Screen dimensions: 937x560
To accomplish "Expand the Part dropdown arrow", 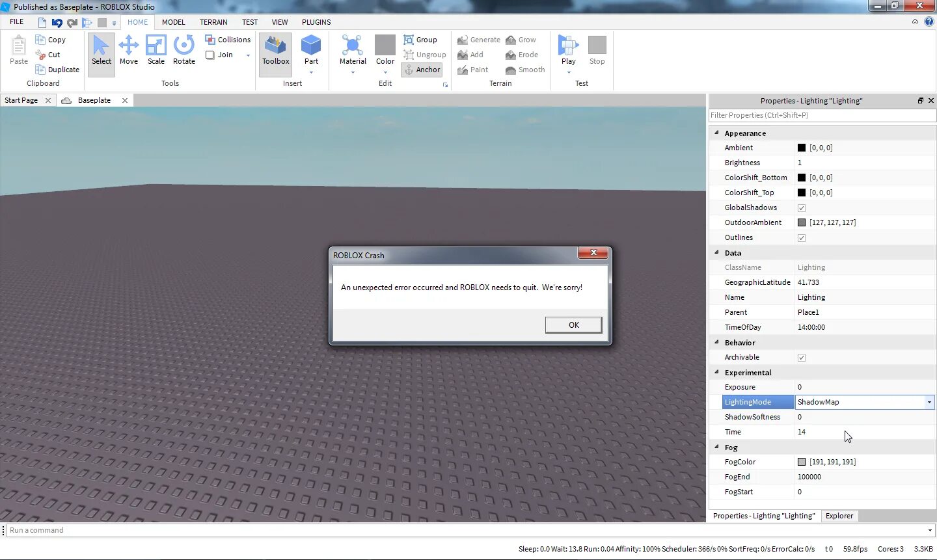I will coord(311,72).
